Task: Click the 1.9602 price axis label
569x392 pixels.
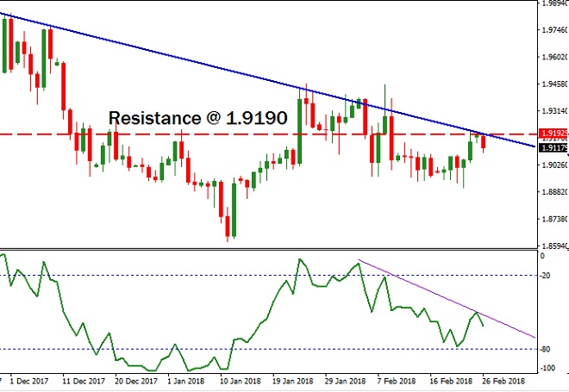Action: (x=555, y=57)
